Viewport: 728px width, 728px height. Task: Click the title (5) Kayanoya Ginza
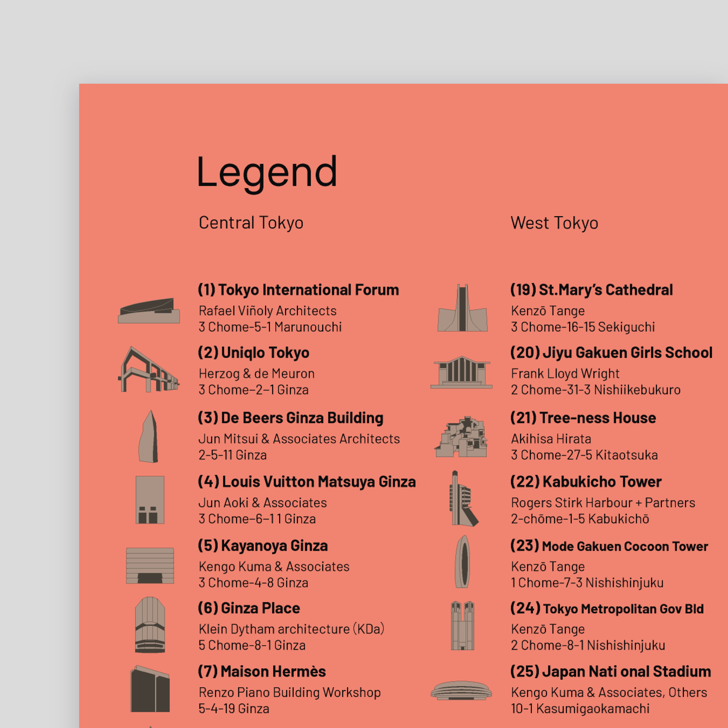click(x=263, y=546)
